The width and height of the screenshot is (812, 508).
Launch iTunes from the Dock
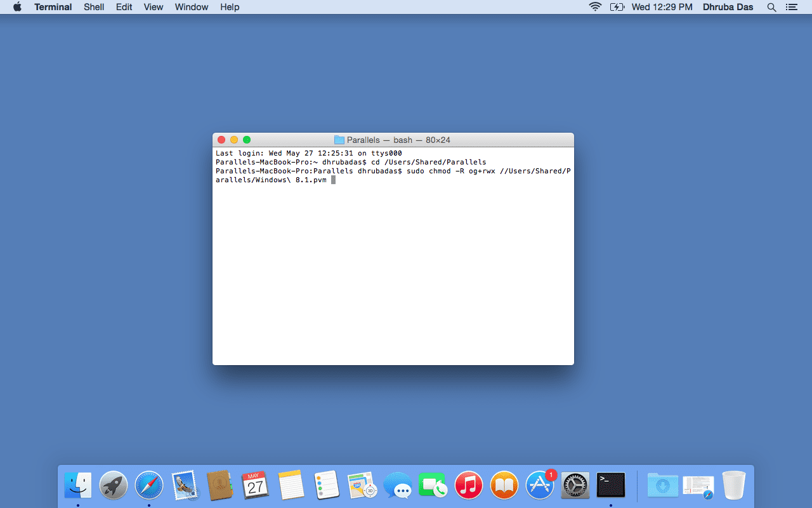469,486
